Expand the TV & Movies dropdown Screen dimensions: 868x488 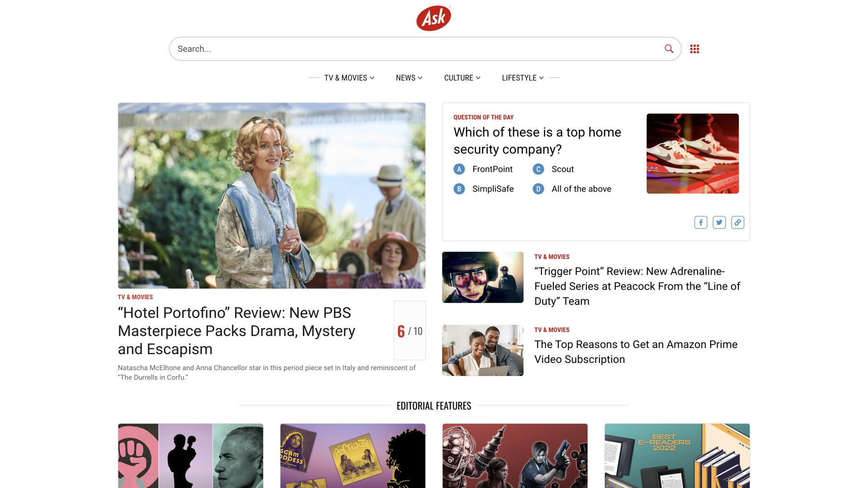pos(349,78)
